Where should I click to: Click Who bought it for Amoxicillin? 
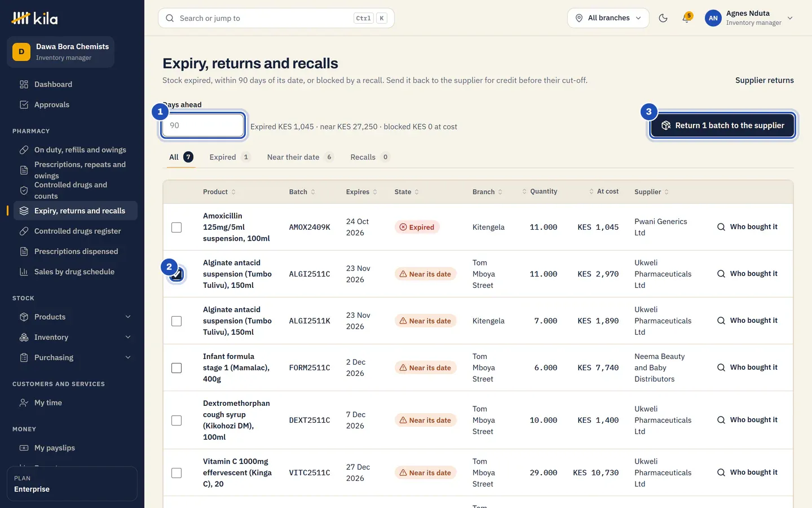click(747, 227)
